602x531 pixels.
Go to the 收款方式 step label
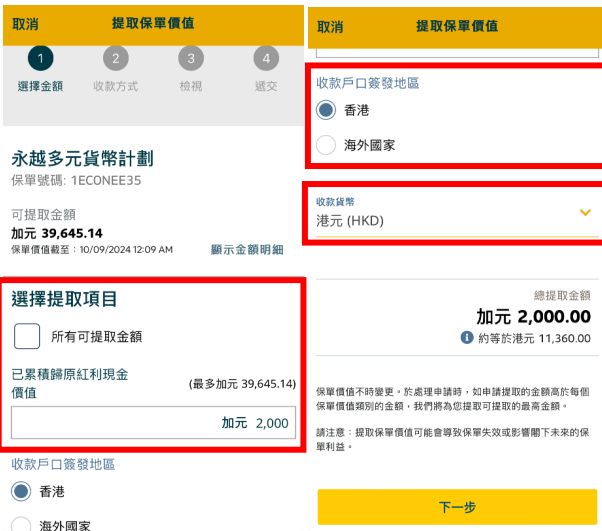[115, 86]
